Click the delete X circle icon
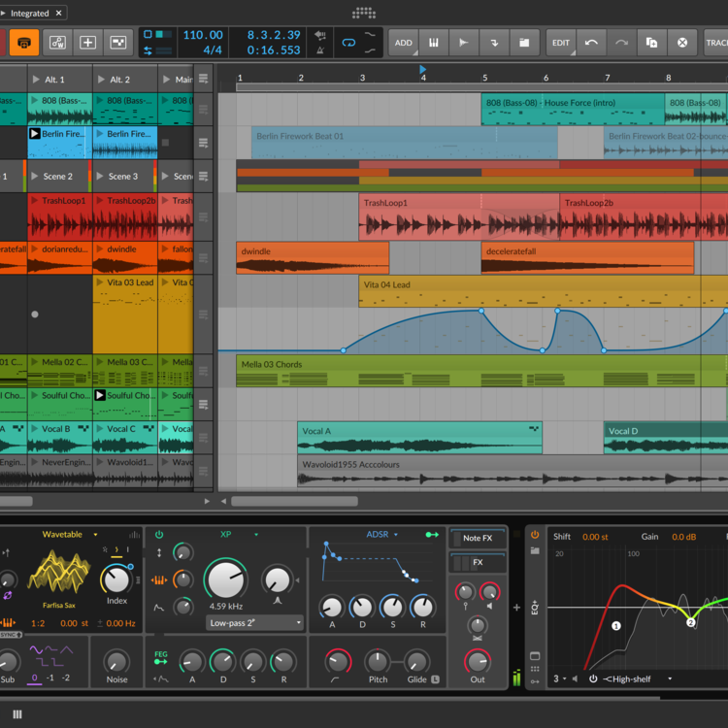Viewport: 728px width, 728px height. pyautogui.click(x=682, y=43)
